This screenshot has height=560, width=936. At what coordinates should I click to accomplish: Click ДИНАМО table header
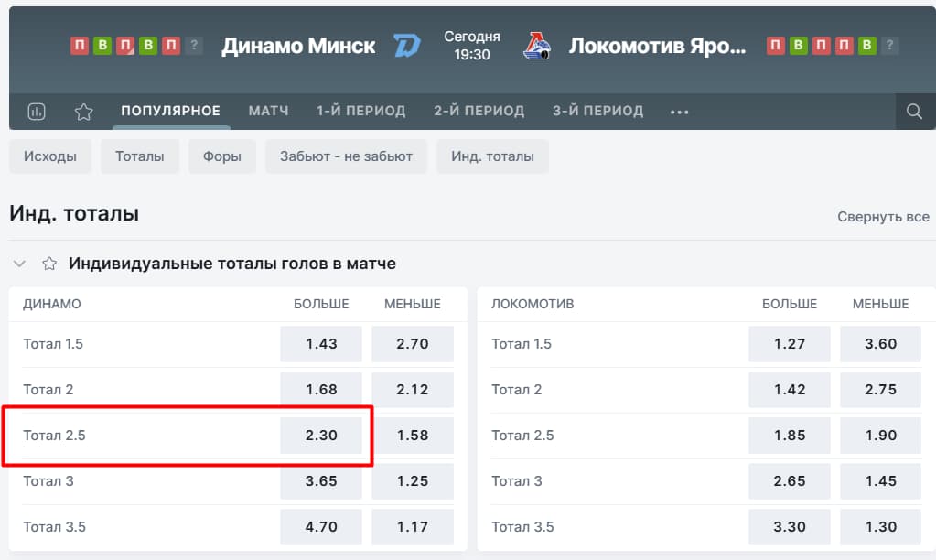52,304
